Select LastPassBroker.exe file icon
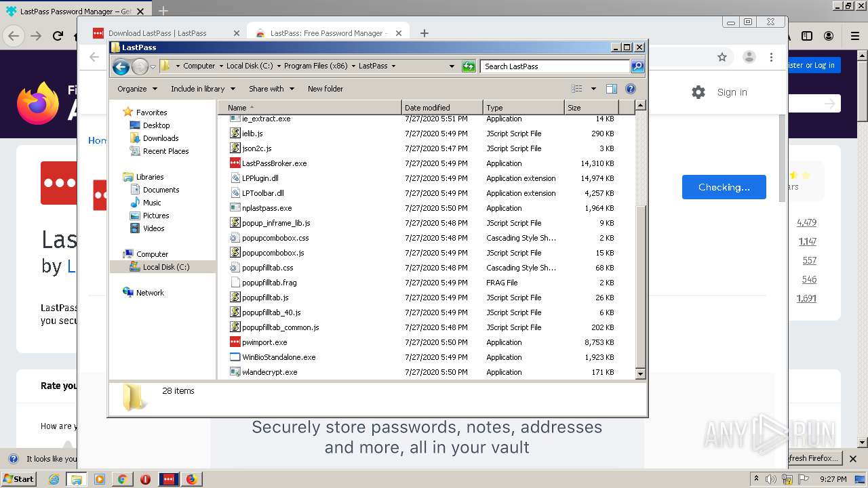The height and width of the screenshot is (488, 868). click(x=235, y=163)
